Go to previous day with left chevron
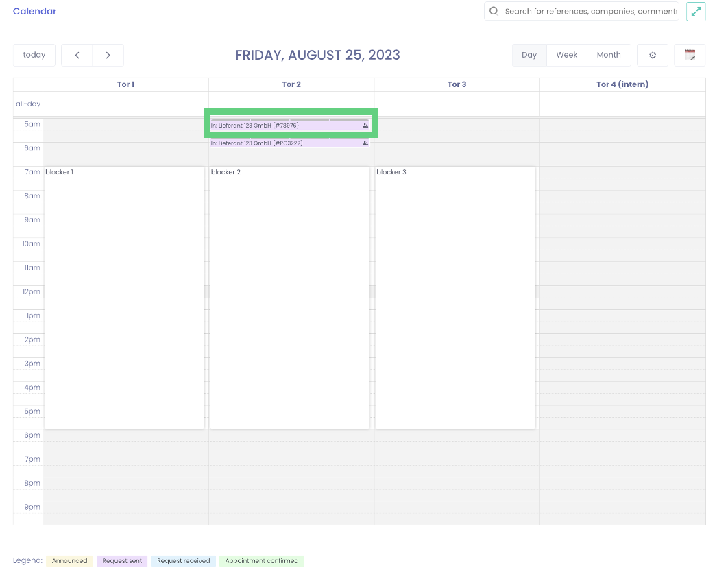Viewport: 728px width, 572px height. click(x=77, y=56)
